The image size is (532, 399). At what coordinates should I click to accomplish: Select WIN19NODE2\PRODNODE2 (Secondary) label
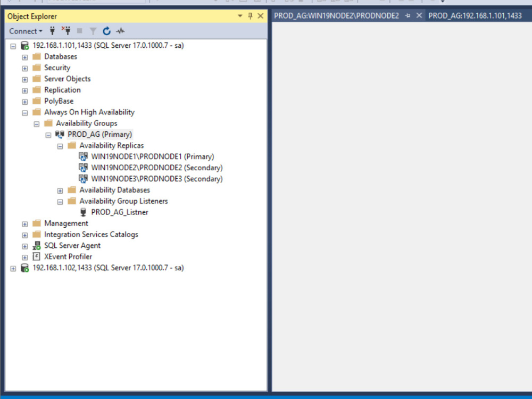pyautogui.click(x=157, y=168)
